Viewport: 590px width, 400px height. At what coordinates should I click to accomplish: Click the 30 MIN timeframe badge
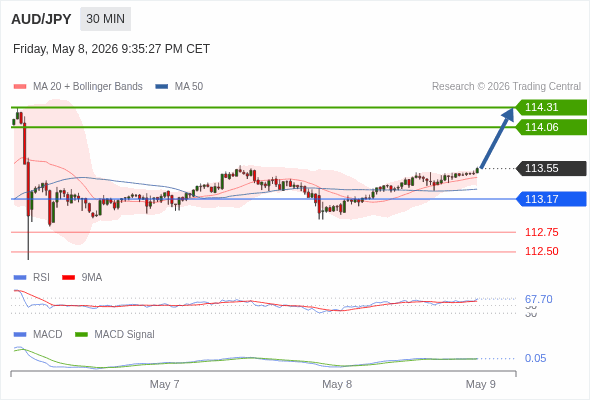pyautogui.click(x=105, y=19)
